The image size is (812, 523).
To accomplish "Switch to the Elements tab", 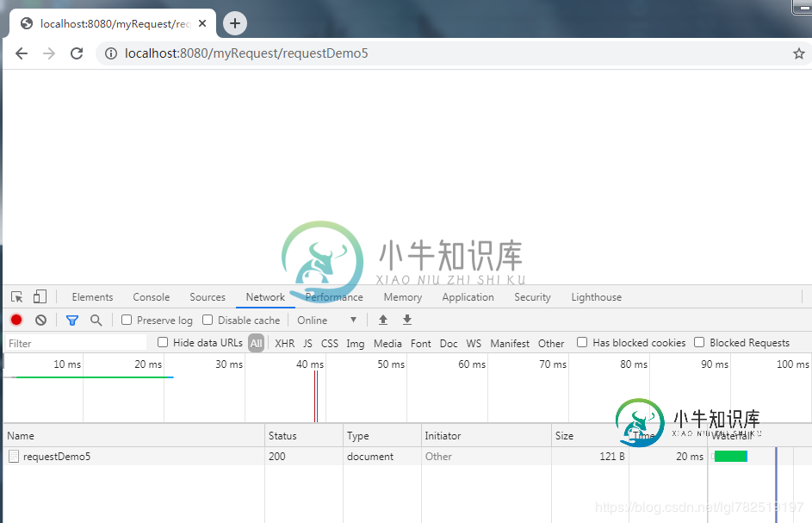I will (x=92, y=297).
